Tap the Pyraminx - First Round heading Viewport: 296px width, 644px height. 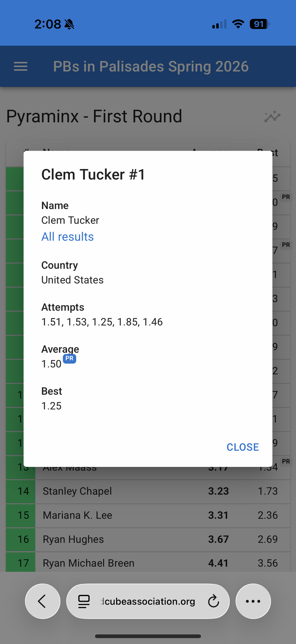coord(94,116)
